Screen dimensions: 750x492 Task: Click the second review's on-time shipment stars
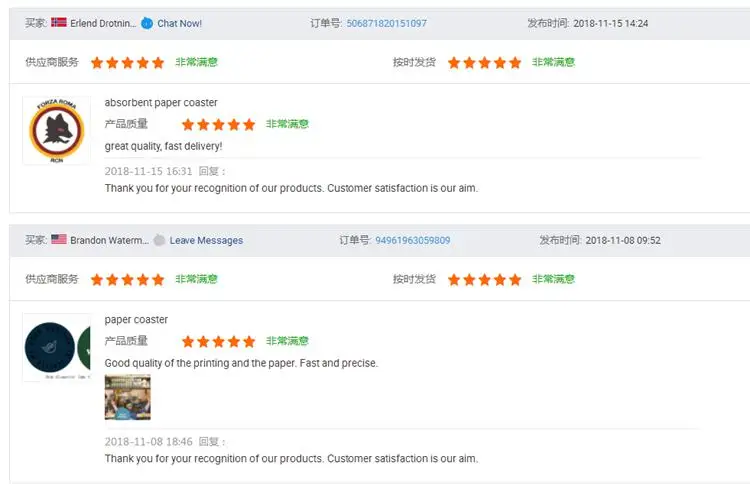tap(484, 280)
